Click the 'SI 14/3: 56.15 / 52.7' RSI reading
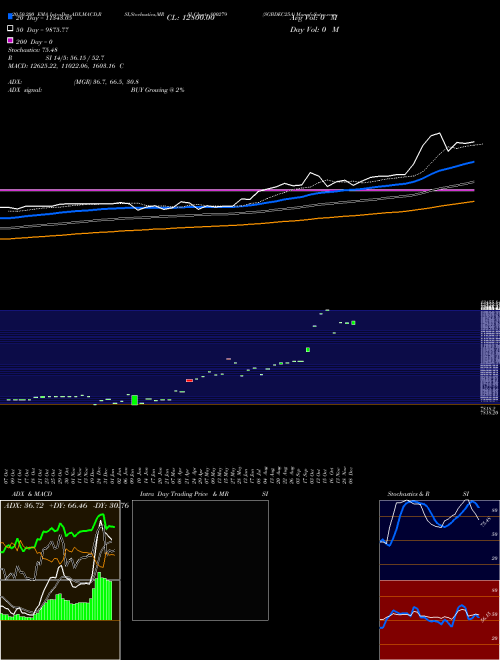 [x=75, y=58]
